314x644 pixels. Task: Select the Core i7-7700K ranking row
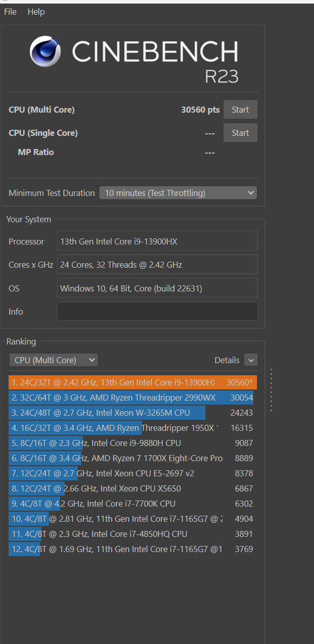pos(131,504)
